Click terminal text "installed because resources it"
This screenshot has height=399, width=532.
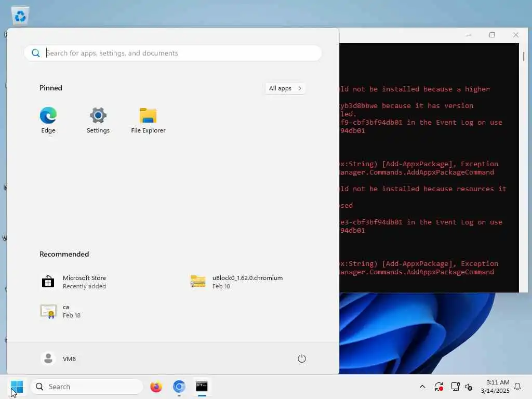[444, 189]
